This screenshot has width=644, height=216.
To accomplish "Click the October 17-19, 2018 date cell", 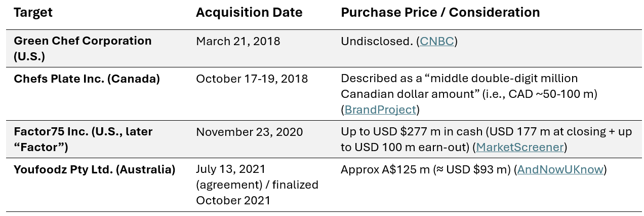I will pos(252,79).
